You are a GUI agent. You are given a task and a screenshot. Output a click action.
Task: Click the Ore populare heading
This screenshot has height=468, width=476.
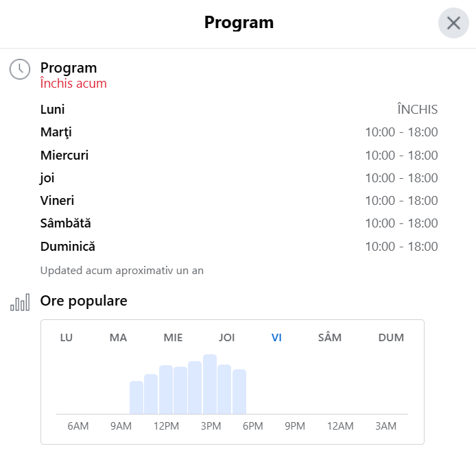[x=84, y=301]
